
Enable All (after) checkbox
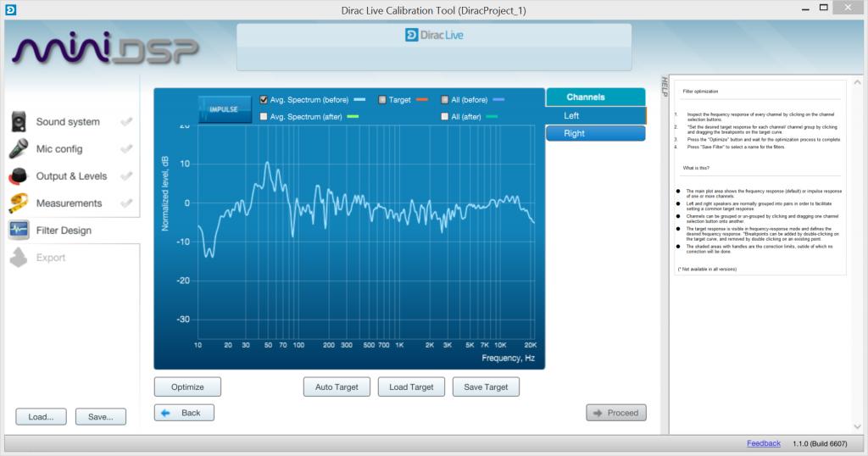point(444,116)
